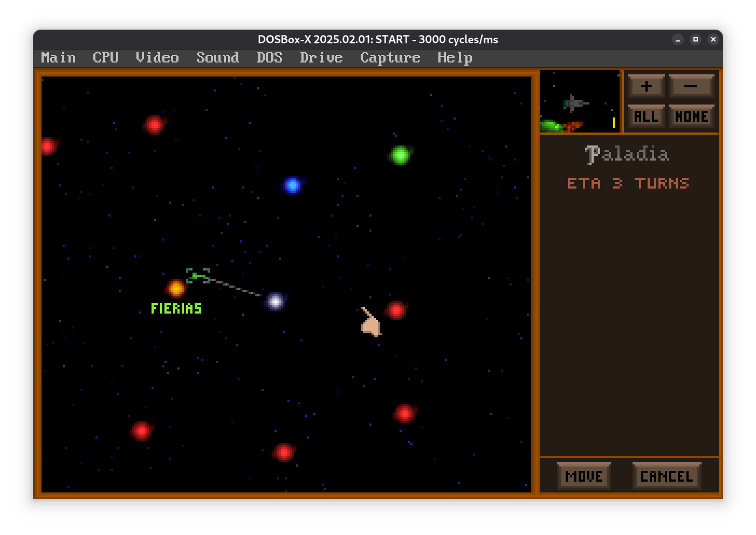The height and width of the screenshot is (535, 756).
Task: Open the Video menu
Action: pyautogui.click(x=157, y=58)
